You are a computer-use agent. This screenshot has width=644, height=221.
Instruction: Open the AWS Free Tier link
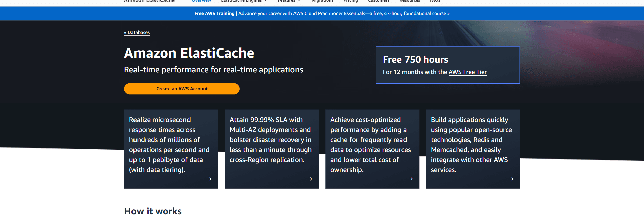pyautogui.click(x=468, y=72)
